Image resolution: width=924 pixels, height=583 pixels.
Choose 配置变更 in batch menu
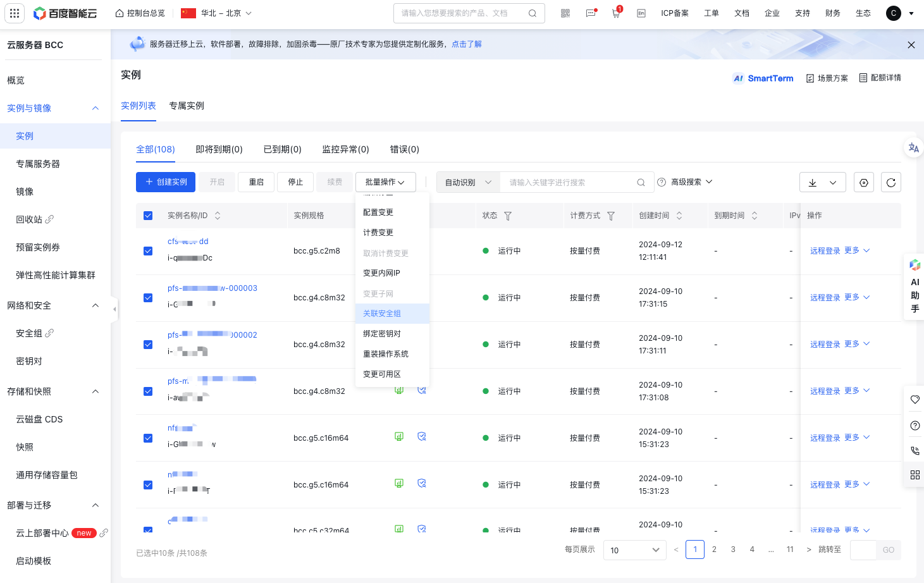coord(393,212)
